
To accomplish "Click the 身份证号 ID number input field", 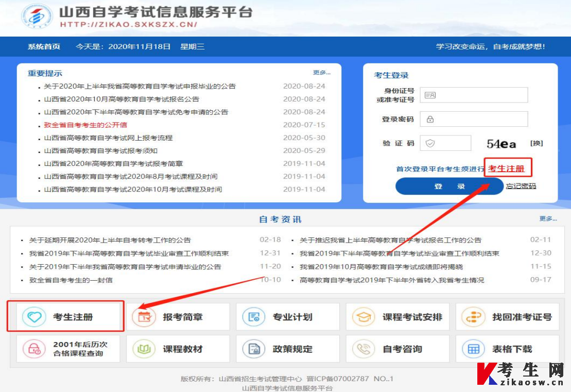I will pos(474,95).
